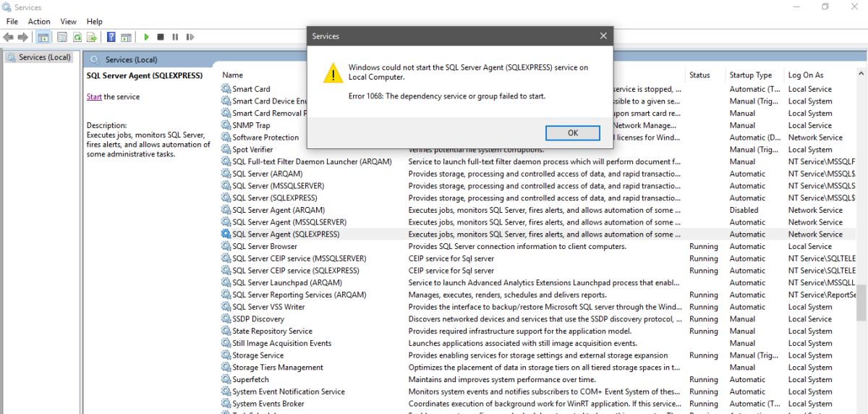Click the gear icon beside SSDP Discovery
This screenshot has width=868, height=414.
226,318
